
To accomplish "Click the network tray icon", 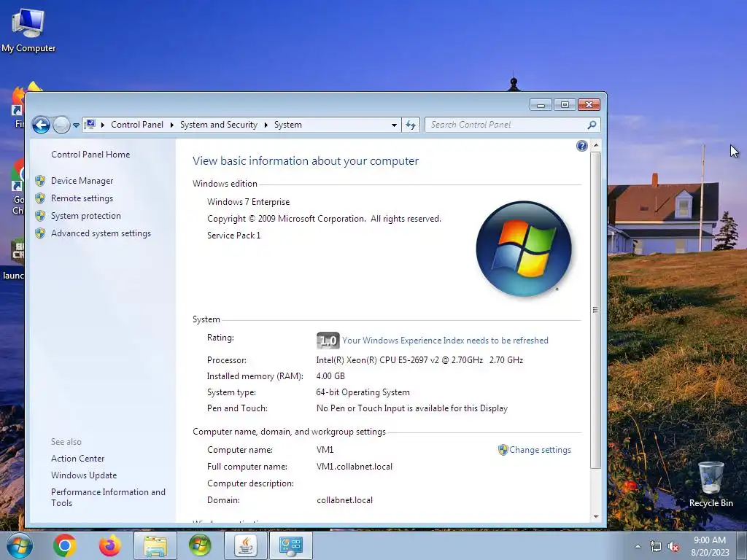I will coord(656,547).
